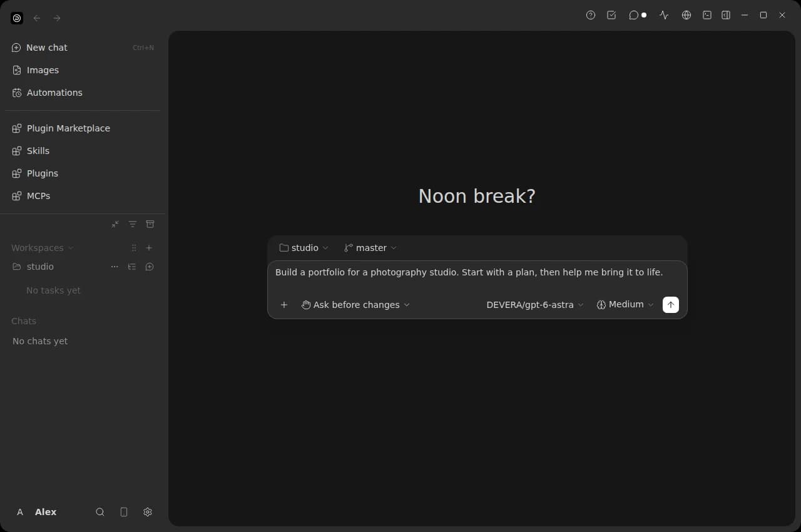The width and height of the screenshot is (801, 532).
Task: Open settings gear icon
Action: tap(148, 512)
